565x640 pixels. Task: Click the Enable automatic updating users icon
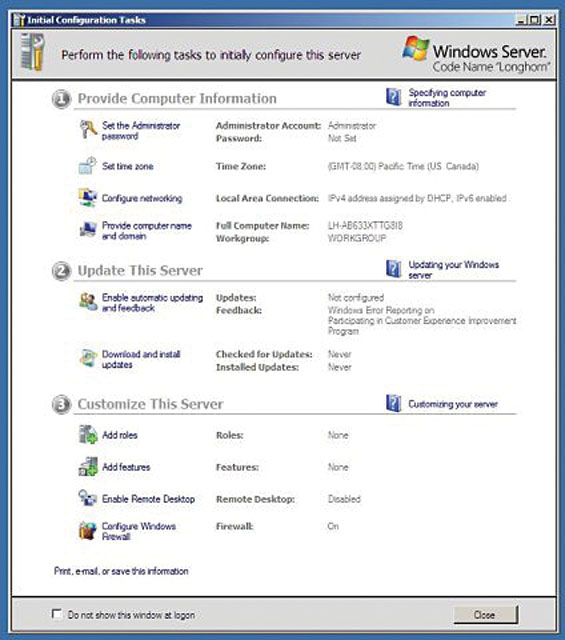(88, 302)
